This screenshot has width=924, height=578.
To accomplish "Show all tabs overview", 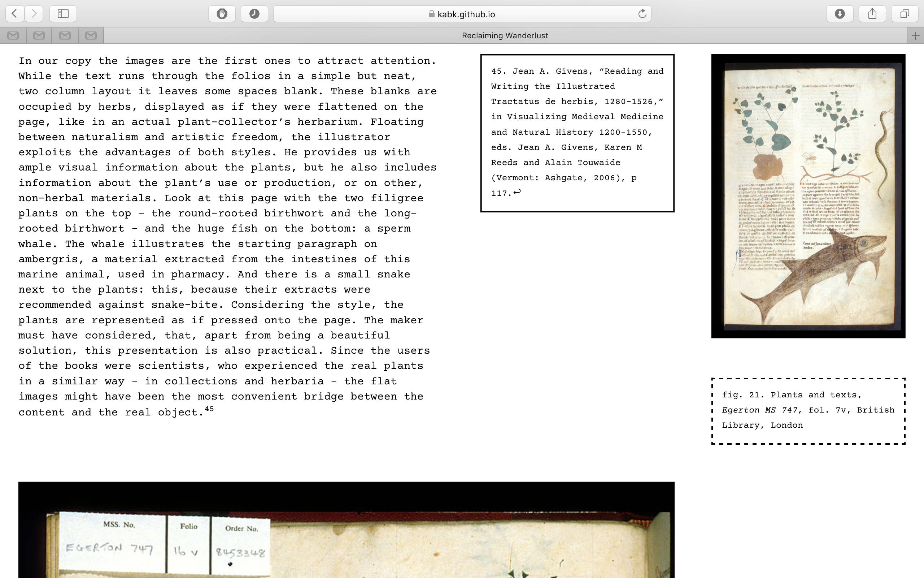I will click(905, 14).
